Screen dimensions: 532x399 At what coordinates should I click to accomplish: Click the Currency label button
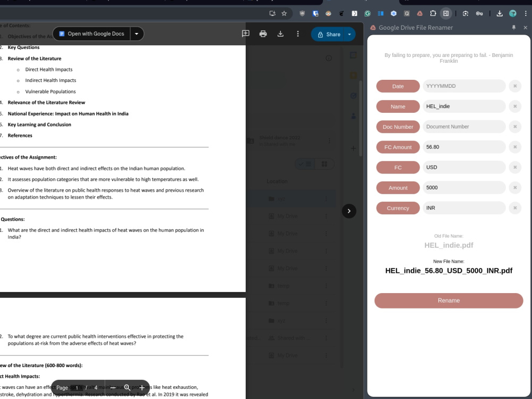pyautogui.click(x=398, y=209)
